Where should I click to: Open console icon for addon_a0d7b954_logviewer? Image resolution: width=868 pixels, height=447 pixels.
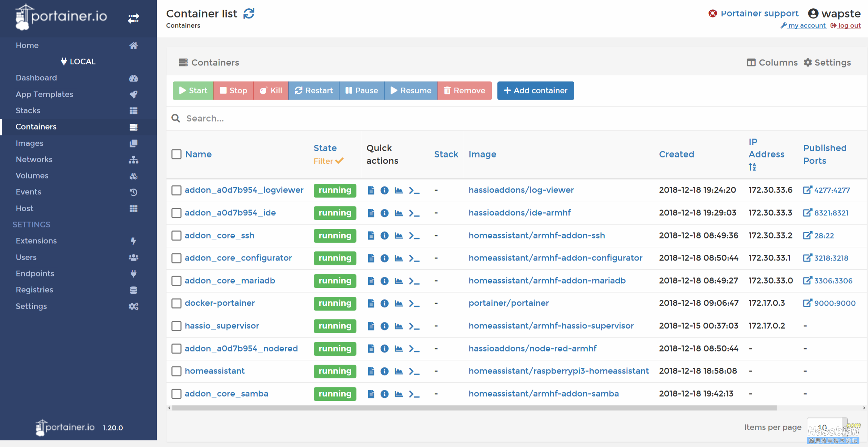[414, 190]
